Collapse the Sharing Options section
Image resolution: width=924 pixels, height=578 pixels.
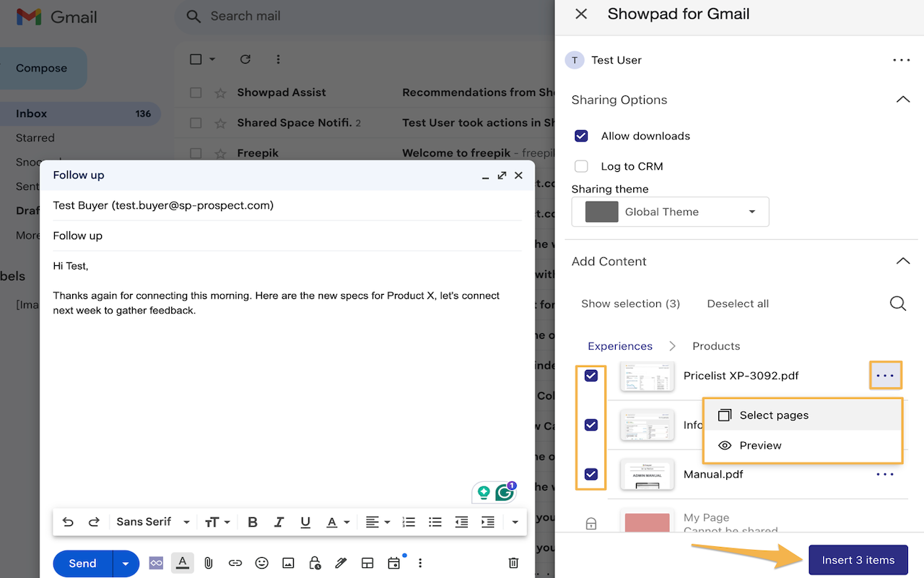902,100
